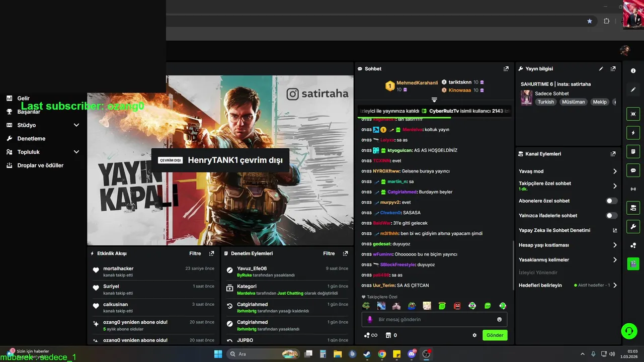Click the purple microphone icon in chat input
The height and width of the screenshot is (362, 644).
pos(370,319)
